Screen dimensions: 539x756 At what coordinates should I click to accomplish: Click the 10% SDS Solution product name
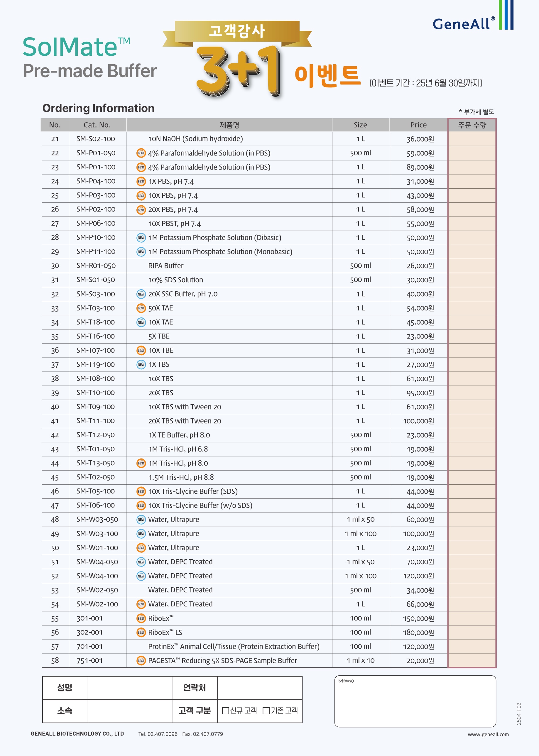tap(175, 280)
